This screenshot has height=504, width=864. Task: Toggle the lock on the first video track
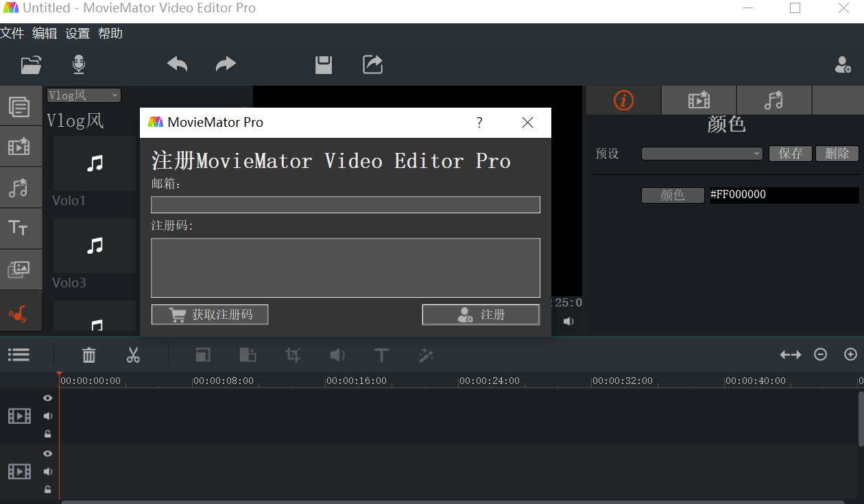pos(48,434)
